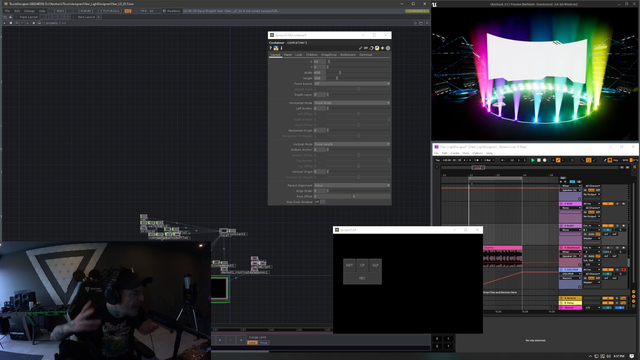Click the pencil edit icon in parameter header
Screen dimensions: 640x360
pos(360,48)
